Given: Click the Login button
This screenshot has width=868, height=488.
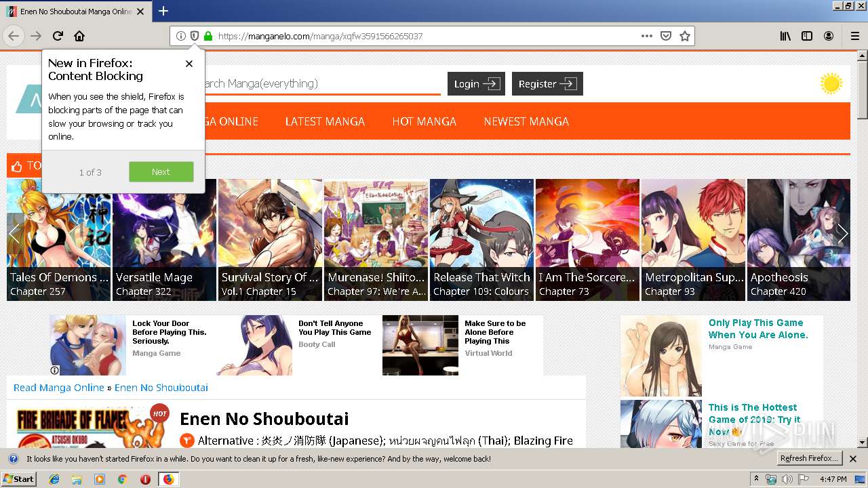Looking at the screenshot, I should click(476, 84).
